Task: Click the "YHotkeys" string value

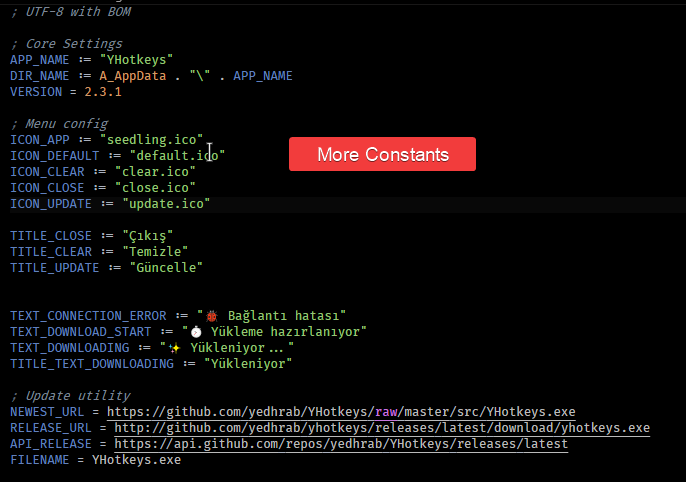Action: click(136, 60)
